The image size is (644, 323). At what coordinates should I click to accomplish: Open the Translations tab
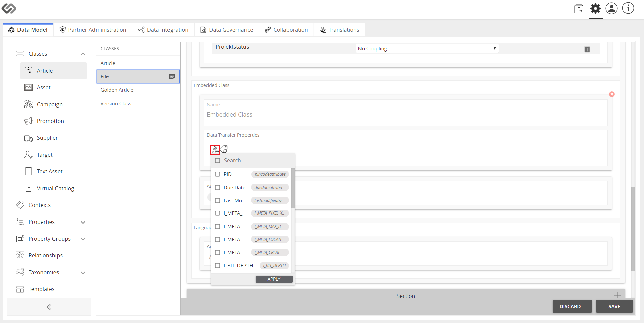click(x=340, y=30)
